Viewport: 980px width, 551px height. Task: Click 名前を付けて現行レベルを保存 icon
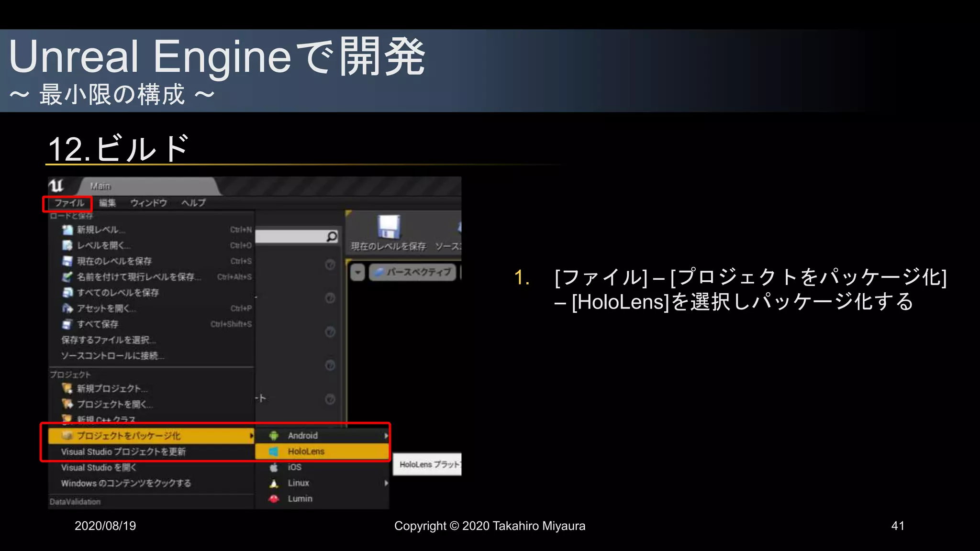pyautogui.click(x=67, y=277)
